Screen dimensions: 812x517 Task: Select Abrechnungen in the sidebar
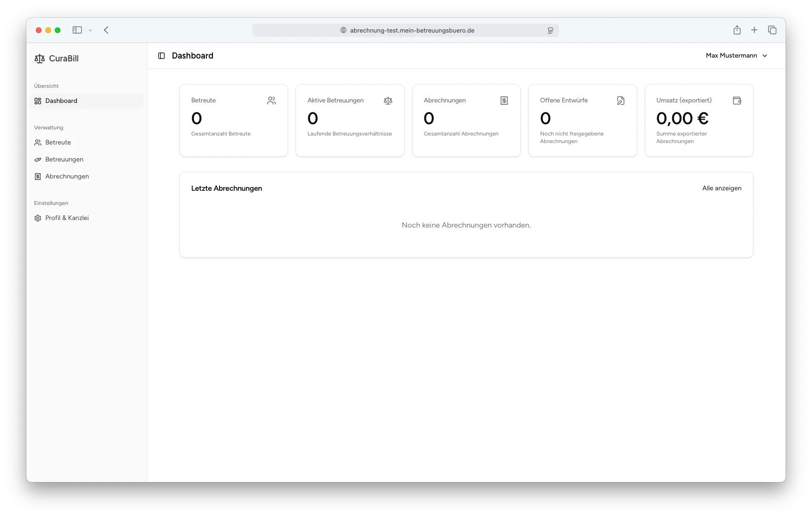[67, 177]
